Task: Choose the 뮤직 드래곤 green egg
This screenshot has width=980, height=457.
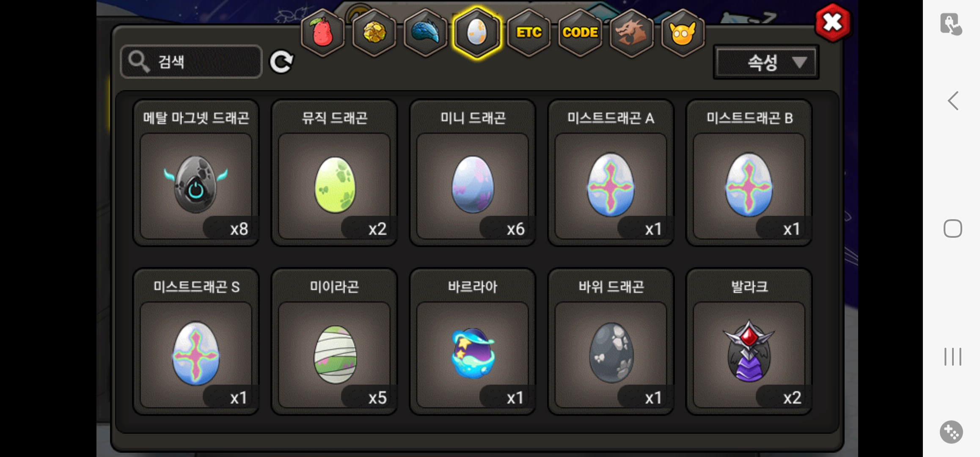Action: point(334,173)
